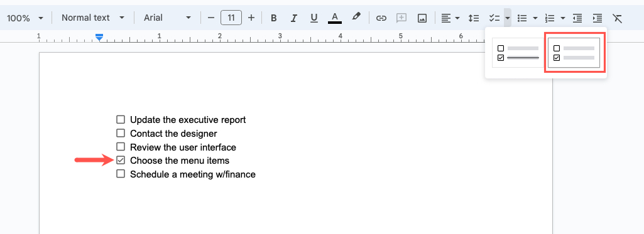Toggle bold formatting
This screenshot has height=234, width=644.
pyautogui.click(x=274, y=18)
